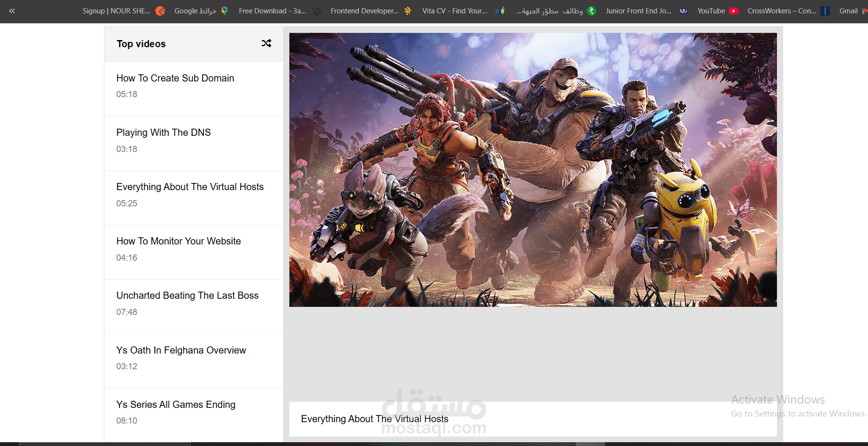Screen dimensions: 868x446
Task: Open the Signup | NOUR SHE... bookmark
Action: tap(123, 11)
